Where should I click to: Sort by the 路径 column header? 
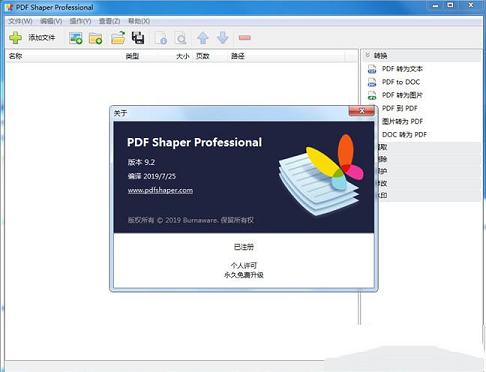238,56
